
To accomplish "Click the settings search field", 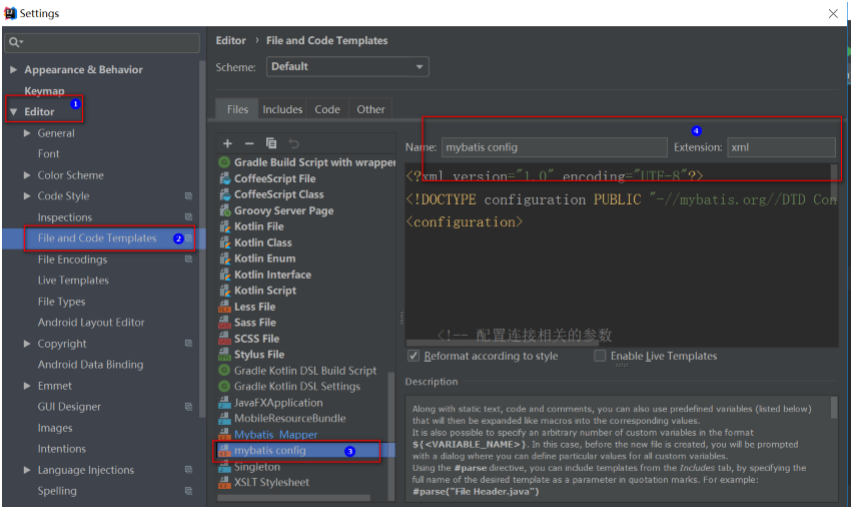I will 102,43.
